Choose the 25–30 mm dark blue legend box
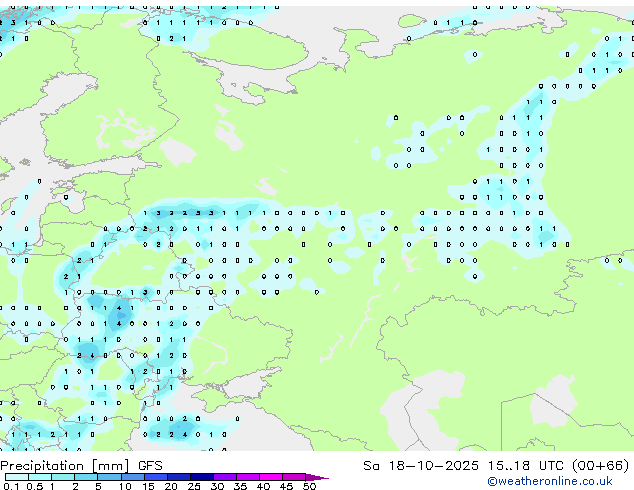The image size is (634, 490). click(x=201, y=477)
